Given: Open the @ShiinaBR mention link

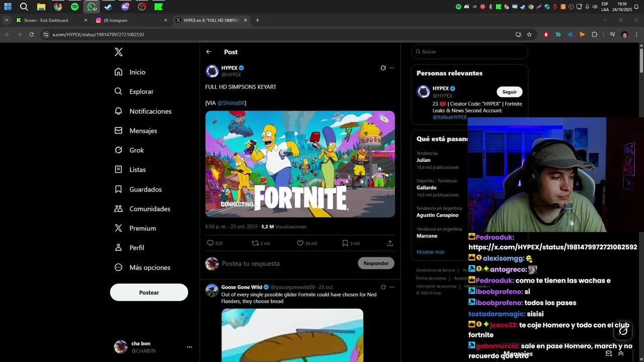Looking at the screenshot, I should (x=231, y=103).
